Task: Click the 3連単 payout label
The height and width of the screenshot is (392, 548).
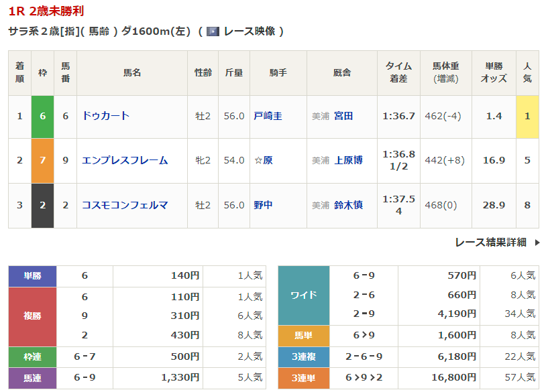Action: [x=304, y=378]
